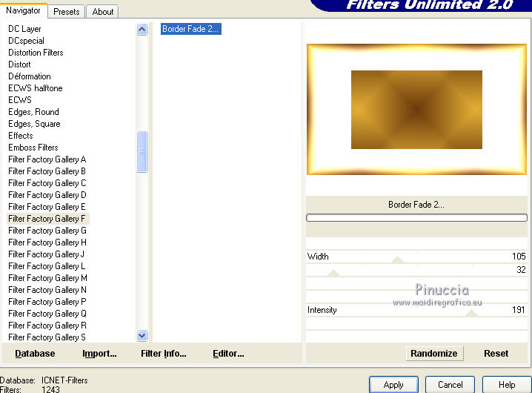This screenshot has width=532, height=393.
Task: Select Filter Factory Gallery B
Action: (47, 171)
